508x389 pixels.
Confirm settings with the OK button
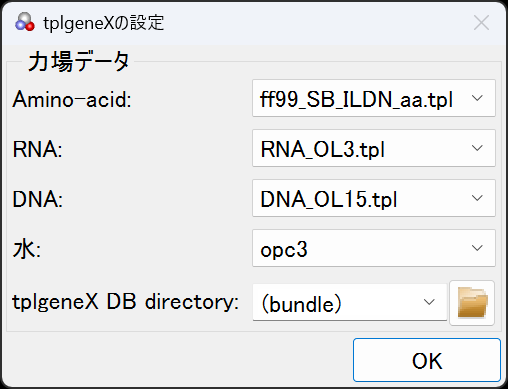point(427,360)
